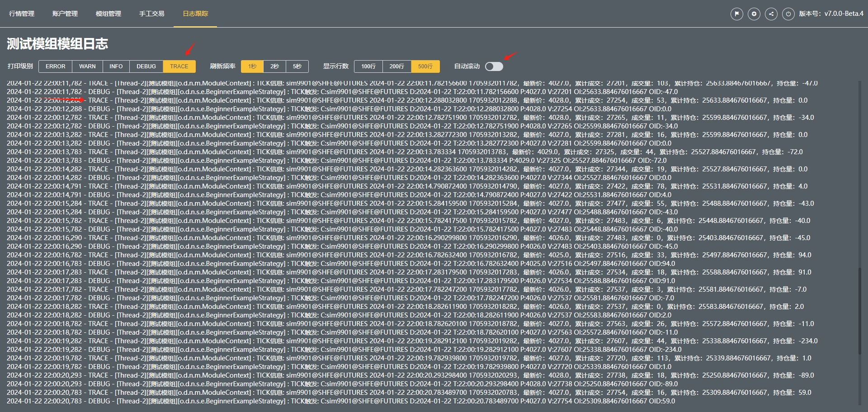This screenshot has width=868, height=412.
Task: Show 500行 of log lines
Action: click(x=425, y=66)
